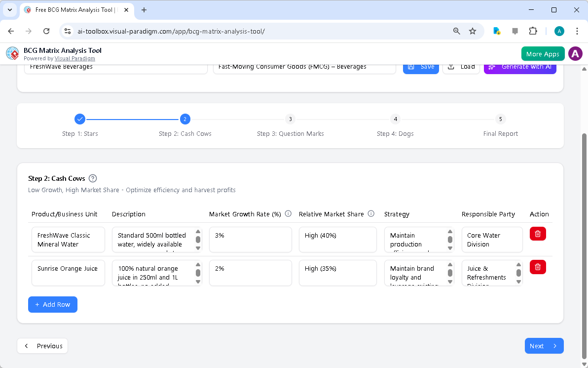Screen dimensions: 588x368
Task: Click the FreshWave Beverages company name field
Action: point(116,66)
